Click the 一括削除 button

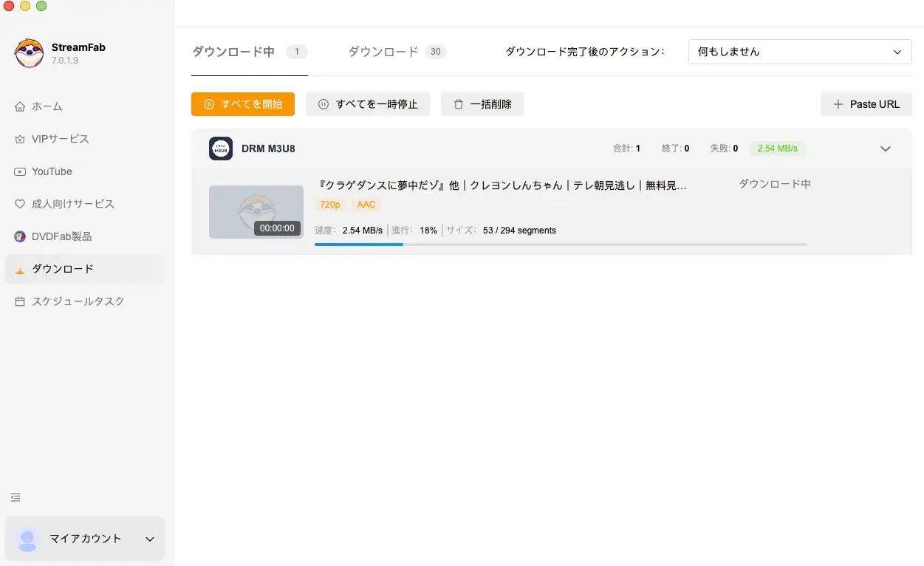click(482, 104)
